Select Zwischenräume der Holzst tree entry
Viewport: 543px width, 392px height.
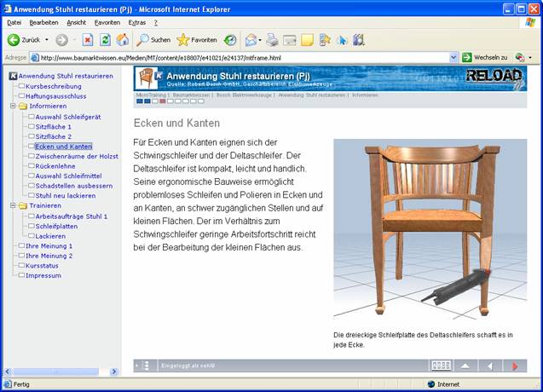pyautogui.click(x=77, y=156)
